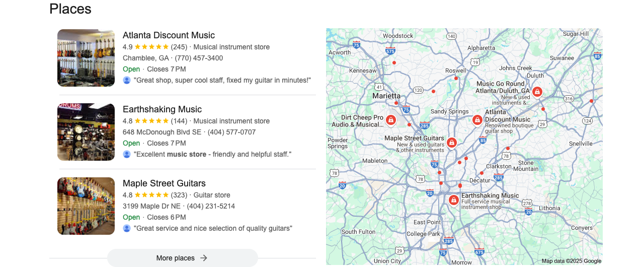Viewport: 644px width, 267px height.
Task: Click the Atlanta Discount Music store photo
Action: pos(86,58)
